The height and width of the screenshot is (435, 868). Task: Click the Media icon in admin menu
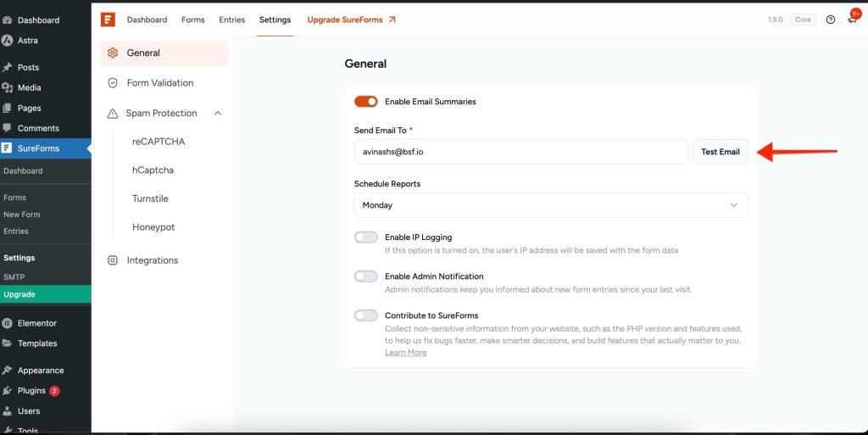7,87
